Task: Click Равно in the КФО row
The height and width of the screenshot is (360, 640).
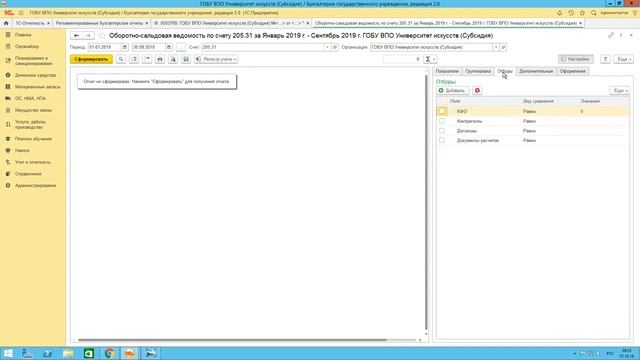Action: click(x=529, y=111)
